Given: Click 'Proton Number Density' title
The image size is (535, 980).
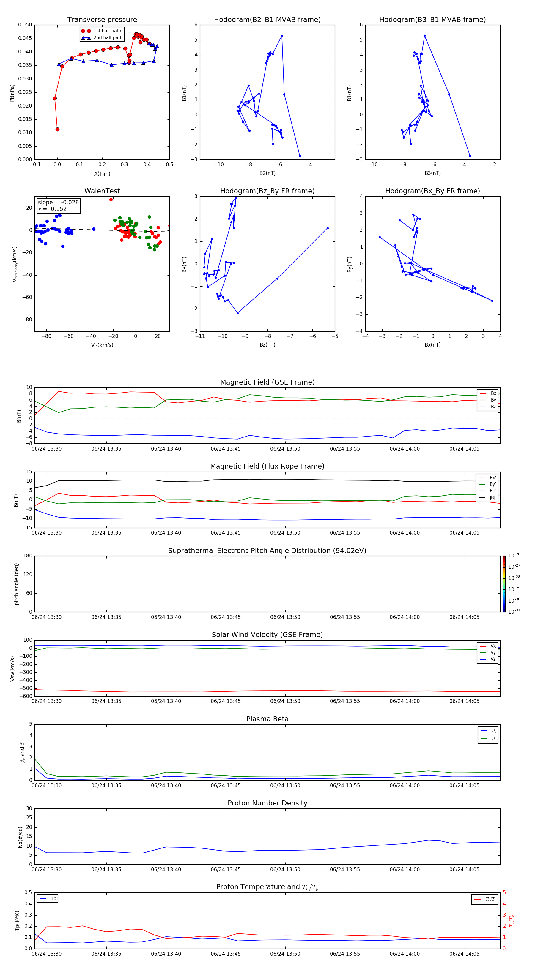Looking at the screenshot, I should click(267, 803).
